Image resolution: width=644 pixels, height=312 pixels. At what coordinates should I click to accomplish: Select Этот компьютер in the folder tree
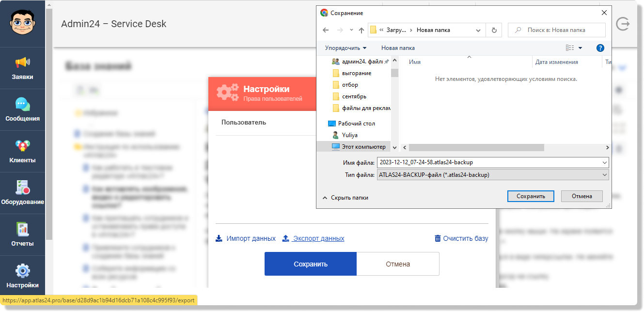(359, 147)
